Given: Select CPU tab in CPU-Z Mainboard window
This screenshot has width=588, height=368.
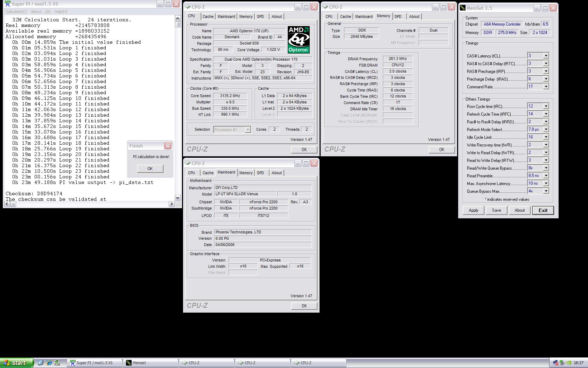Looking at the screenshot, I should pos(191,173).
